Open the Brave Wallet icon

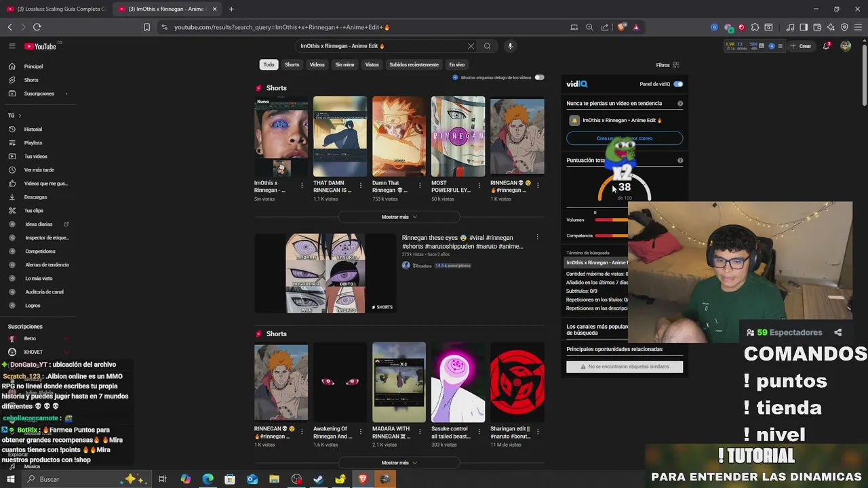click(x=817, y=27)
